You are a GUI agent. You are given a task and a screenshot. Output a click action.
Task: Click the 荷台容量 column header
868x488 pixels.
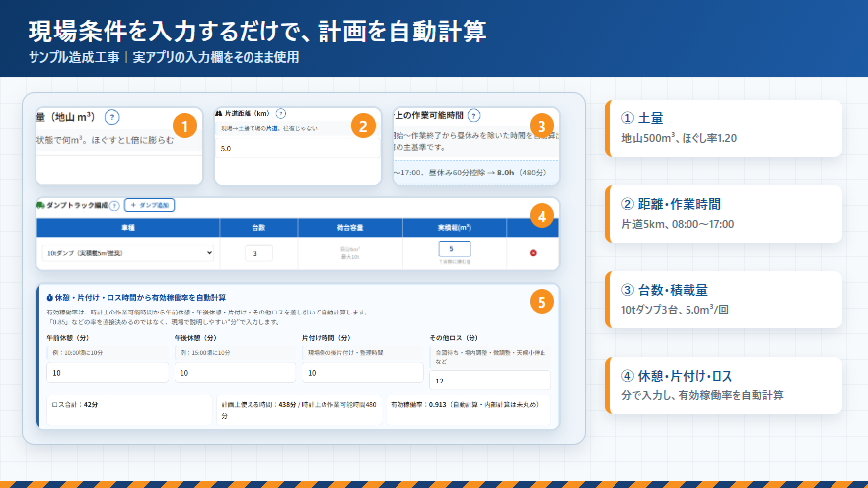click(x=350, y=228)
